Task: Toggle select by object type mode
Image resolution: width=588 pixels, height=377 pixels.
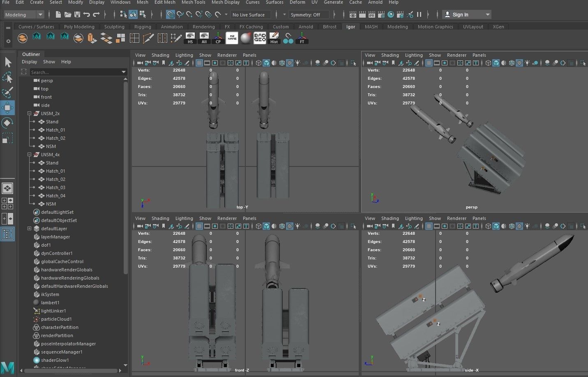Action: click(x=133, y=15)
